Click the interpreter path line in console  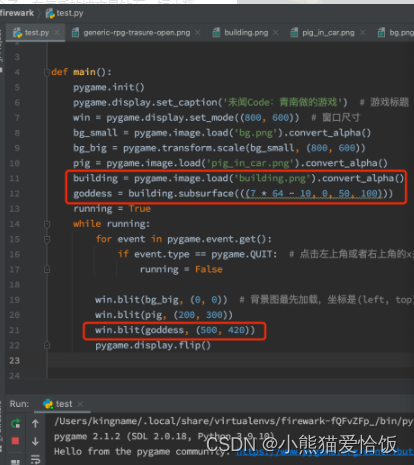pyautogui.click(x=233, y=421)
